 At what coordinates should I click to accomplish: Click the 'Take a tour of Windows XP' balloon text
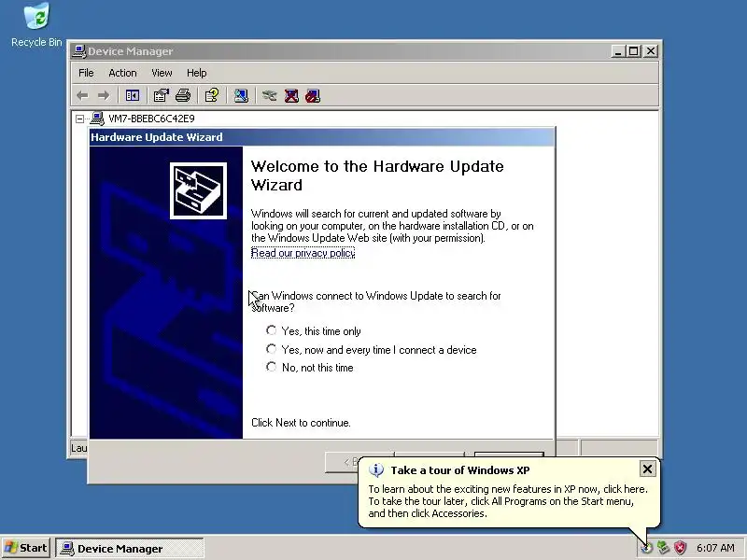(x=460, y=470)
